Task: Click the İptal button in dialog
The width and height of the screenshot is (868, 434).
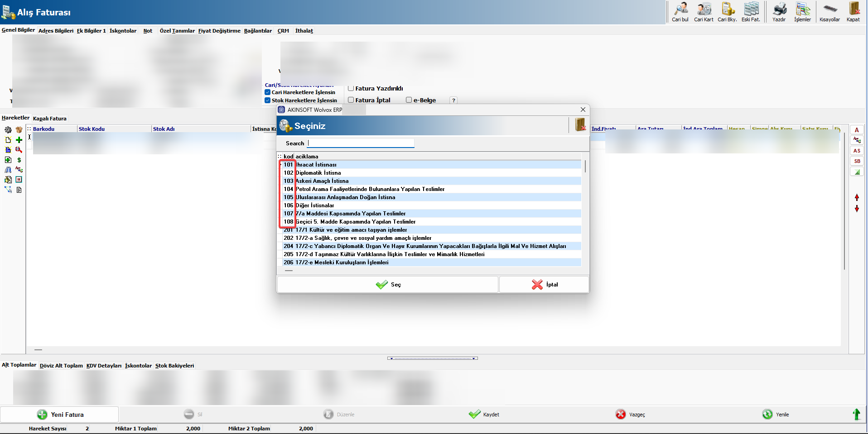Action: [544, 285]
